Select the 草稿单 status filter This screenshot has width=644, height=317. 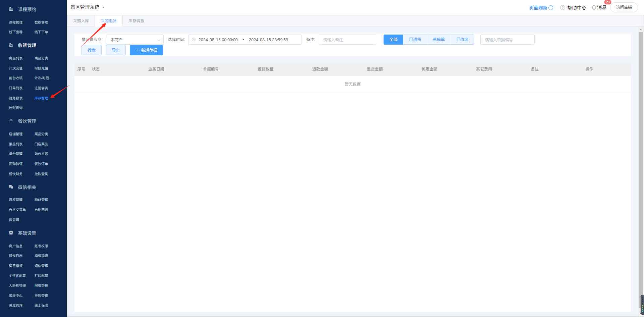click(438, 40)
